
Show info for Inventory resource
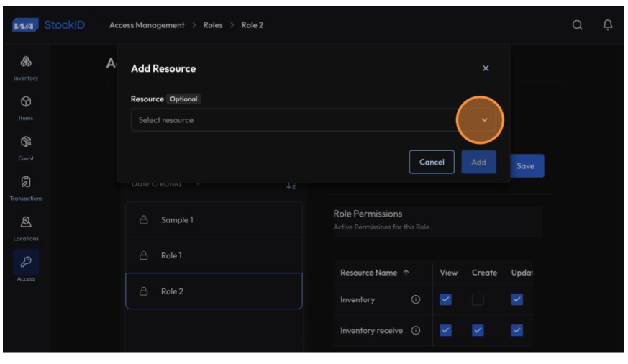[416, 299]
